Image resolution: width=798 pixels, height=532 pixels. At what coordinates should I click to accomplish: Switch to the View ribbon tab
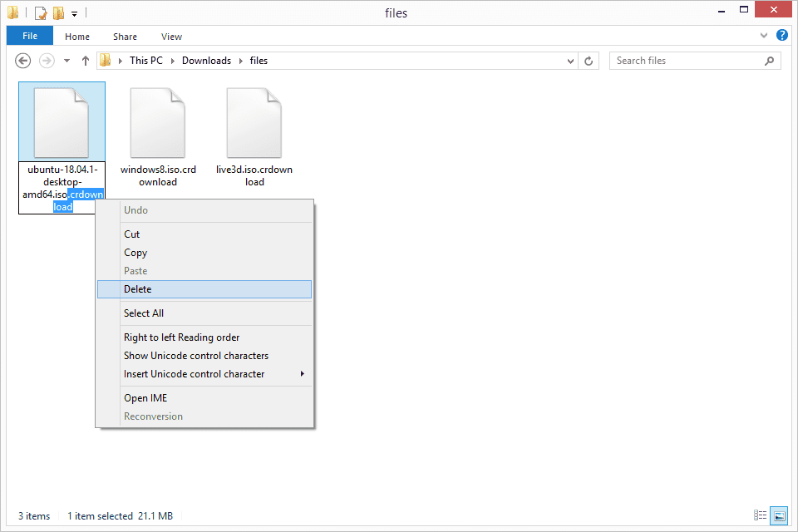tap(171, 36)
